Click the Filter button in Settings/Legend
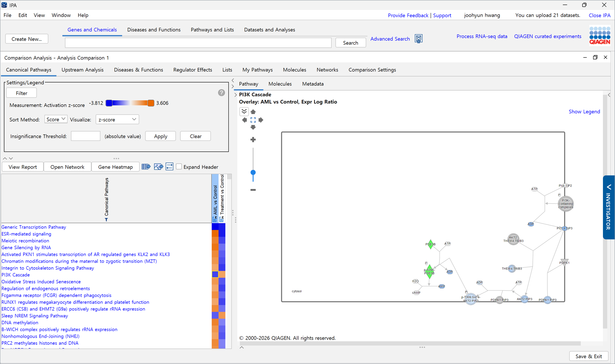This screenshot has height=364, width=615. [x=22, y=93]
